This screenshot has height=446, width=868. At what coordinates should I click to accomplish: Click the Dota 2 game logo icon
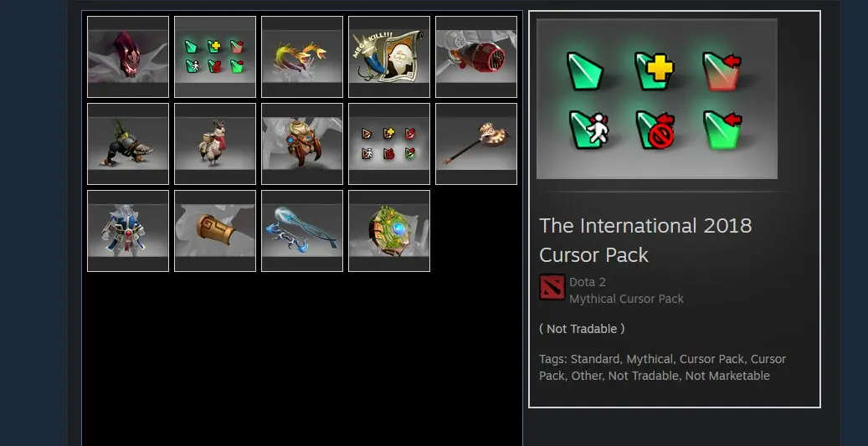[552, 287]
